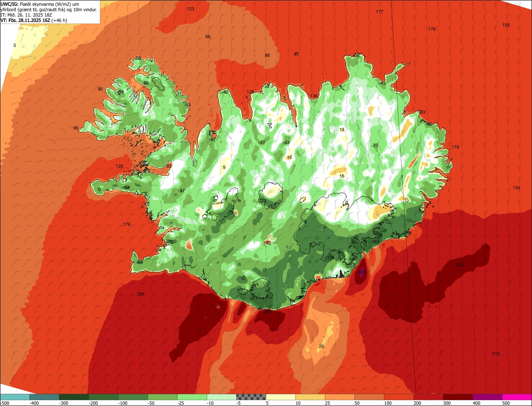The width and height of the screenshot is (532, 406).
Task: Click the '213' flux value
Action: pos(496,354)
